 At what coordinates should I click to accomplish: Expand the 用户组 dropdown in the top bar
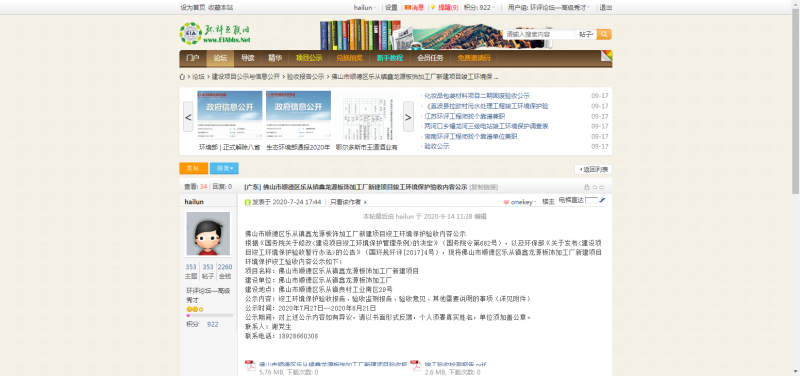pos(549,8)
